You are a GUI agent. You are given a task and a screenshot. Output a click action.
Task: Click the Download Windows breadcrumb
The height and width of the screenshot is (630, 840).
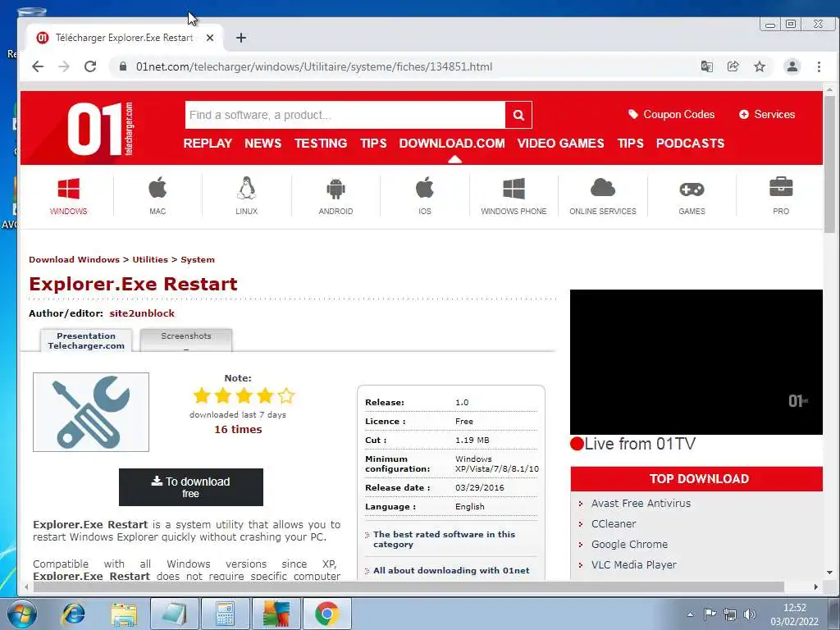coord(74,259)
